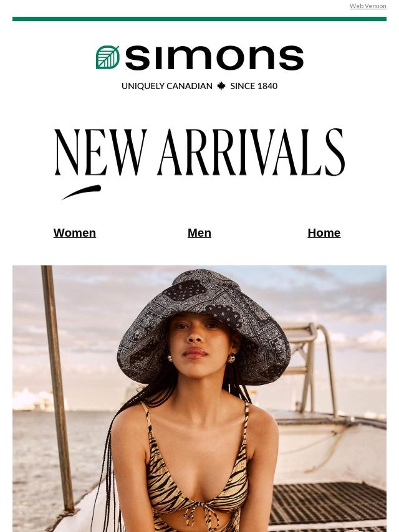
Task: Click the green Simons leaf logo icon
Action: (108, 57)
